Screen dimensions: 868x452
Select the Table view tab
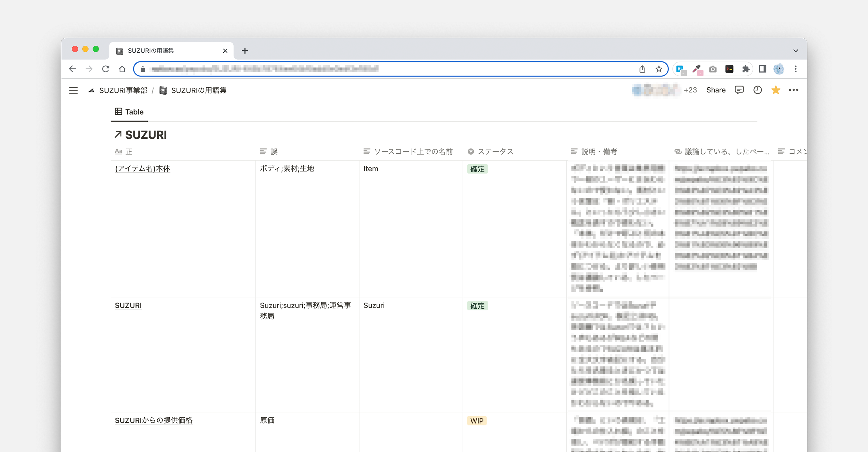pos(129,112)
